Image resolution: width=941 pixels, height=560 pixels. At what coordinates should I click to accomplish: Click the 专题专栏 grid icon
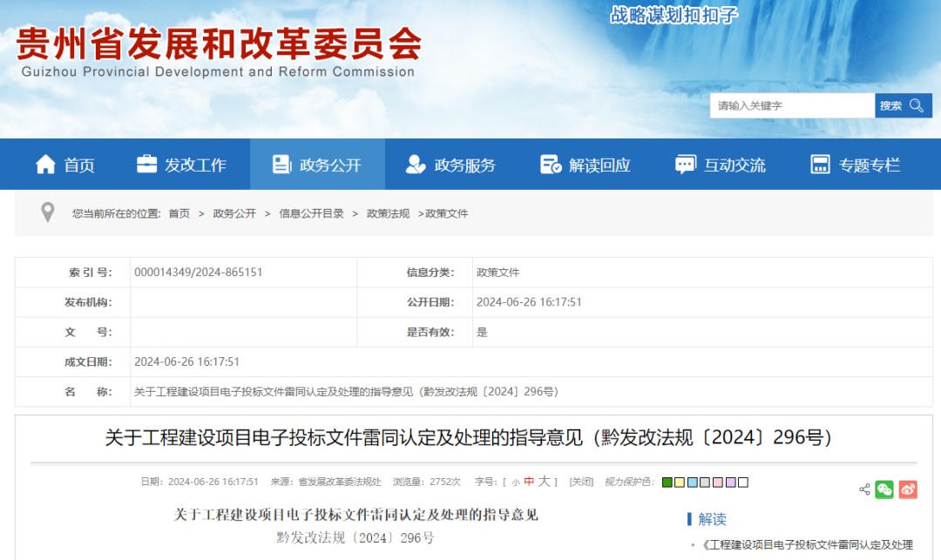point(819,164)
